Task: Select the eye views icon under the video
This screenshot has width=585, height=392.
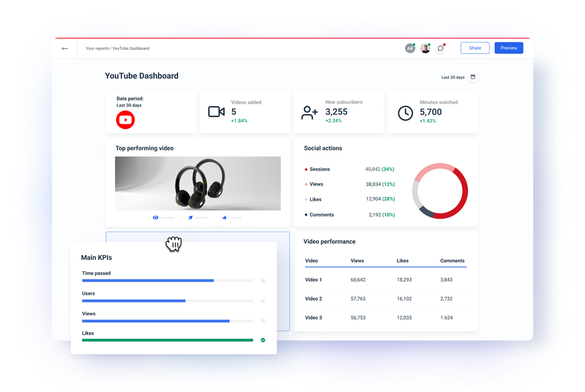Action: click(155, 218)
